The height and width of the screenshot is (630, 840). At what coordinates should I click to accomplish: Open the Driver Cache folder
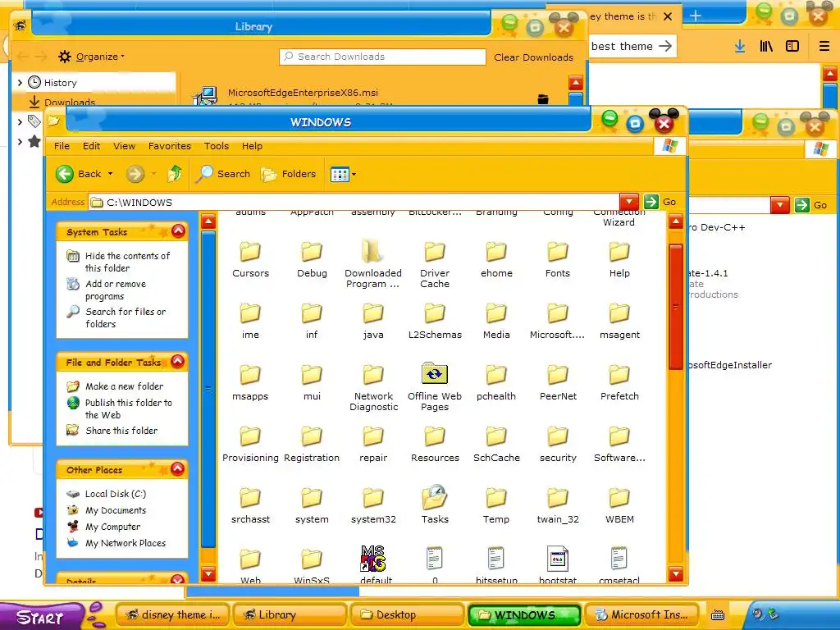(435, 264)
